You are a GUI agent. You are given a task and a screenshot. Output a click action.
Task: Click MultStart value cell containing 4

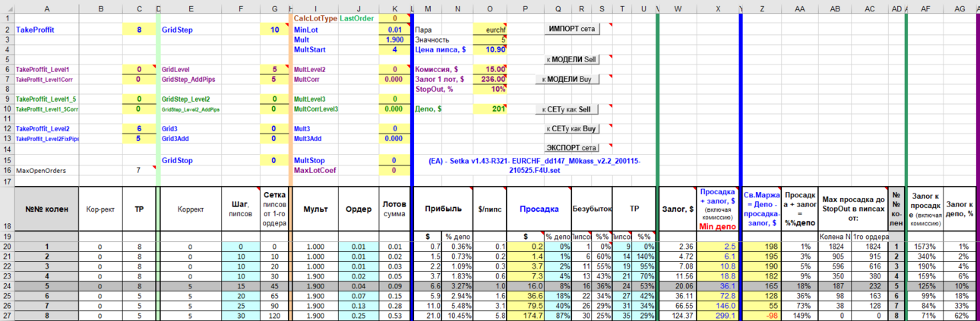(394, 49)
